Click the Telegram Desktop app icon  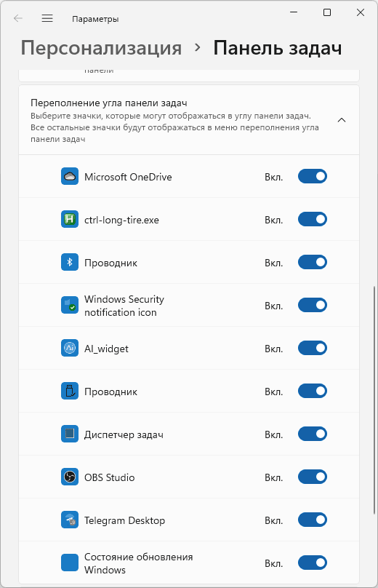click(x=70, y=520)
